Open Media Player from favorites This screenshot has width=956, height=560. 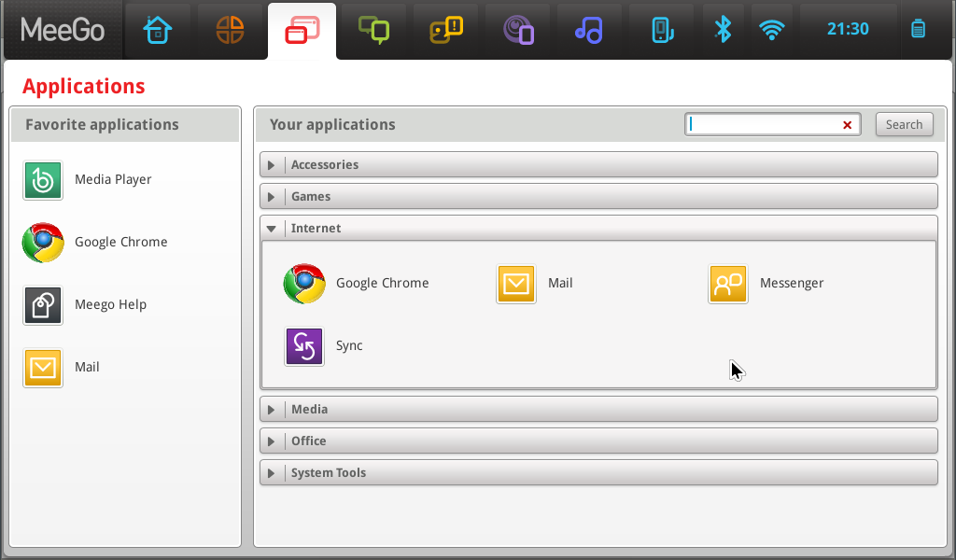point(43,180)
